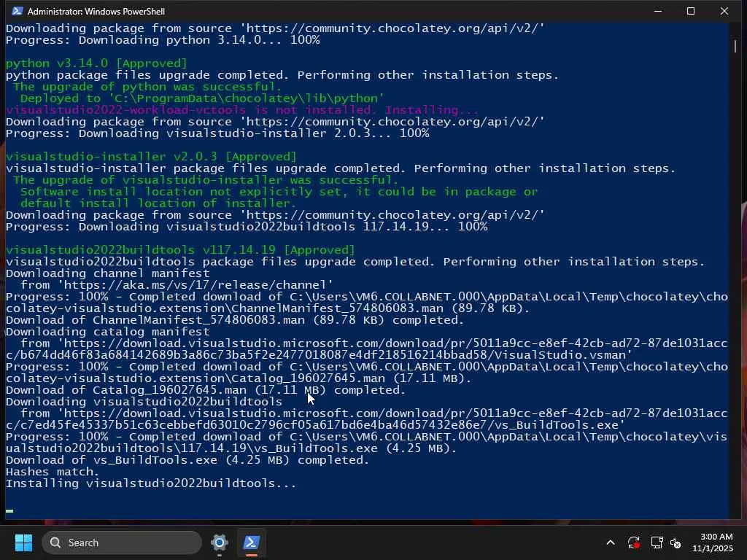The width and height of the screenshot is (747, 560).
Task: Minimize the PowerShell window
Action: [x=659, y=11]
